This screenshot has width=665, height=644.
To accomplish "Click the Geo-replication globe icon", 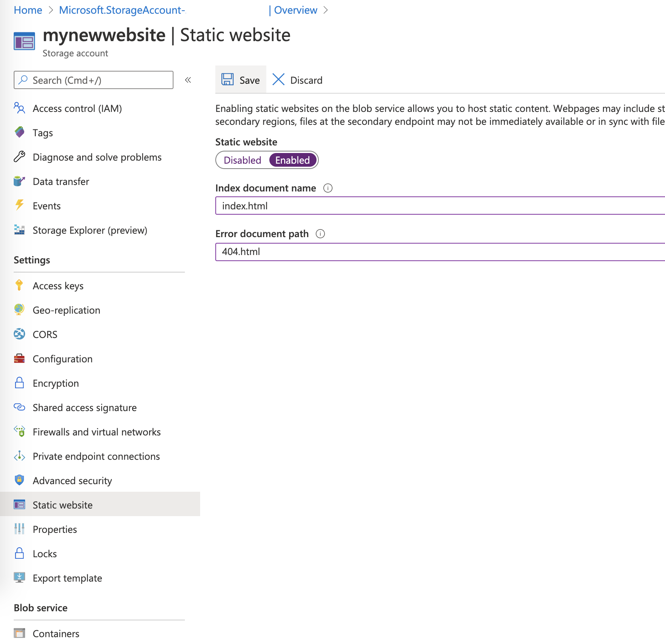I will coord(19,310).
